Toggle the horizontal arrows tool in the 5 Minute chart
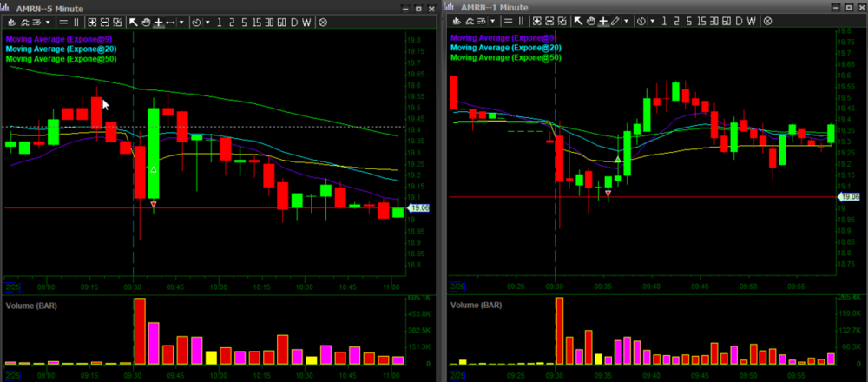This screenshot has width=868, height=382. pyautogui.click(x=170, y=22)
